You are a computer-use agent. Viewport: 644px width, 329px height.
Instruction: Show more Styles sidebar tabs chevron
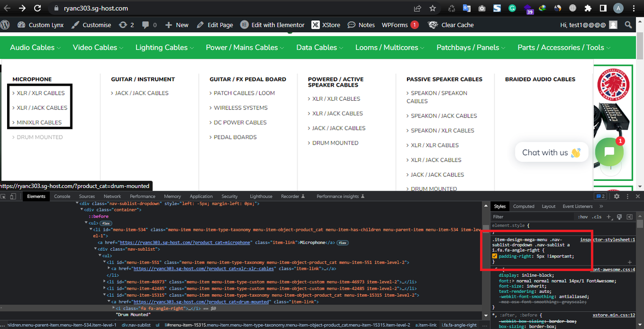601,206
